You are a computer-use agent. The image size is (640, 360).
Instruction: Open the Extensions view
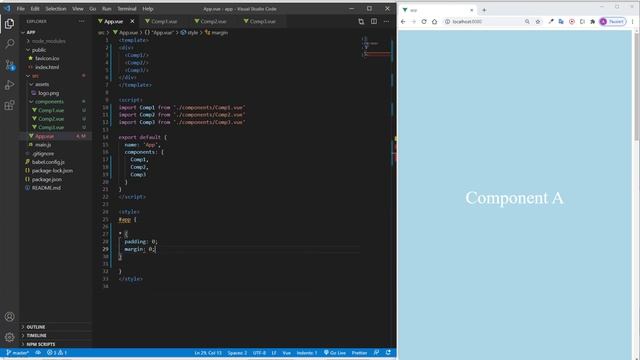tap(9, 105)
